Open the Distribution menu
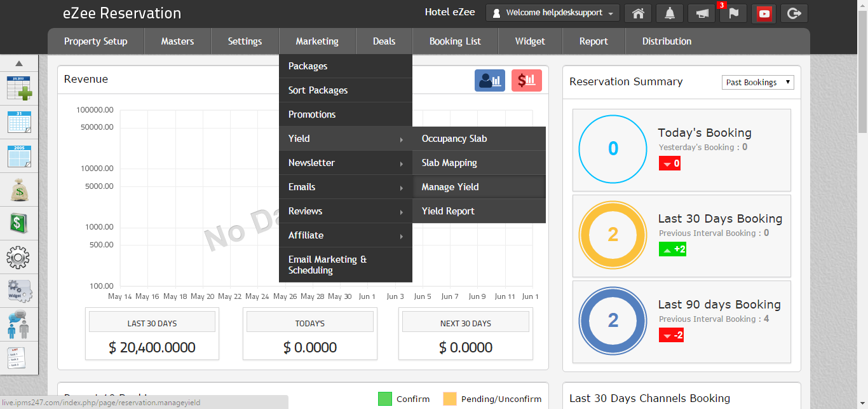 coord(667,41)
